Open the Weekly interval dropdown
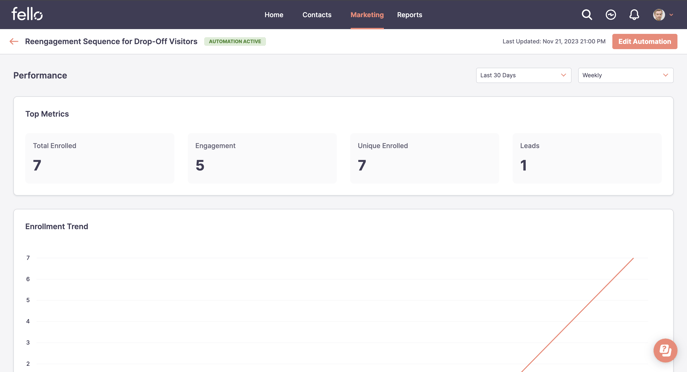The width and height of the screenshot is (687, 372). coord(626,75)
